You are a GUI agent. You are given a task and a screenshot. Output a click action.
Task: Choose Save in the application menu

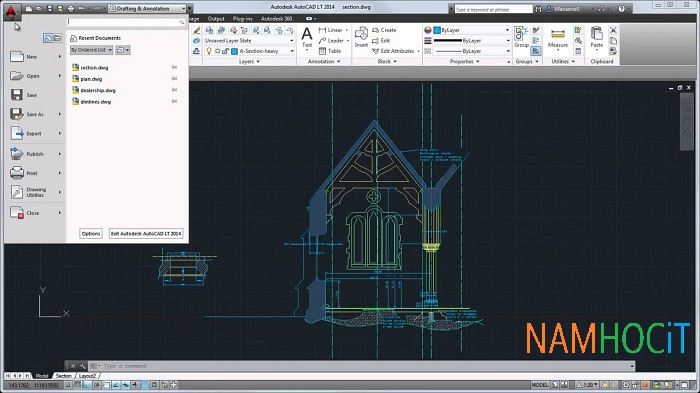pyautogui.click(x=36, y=95)
